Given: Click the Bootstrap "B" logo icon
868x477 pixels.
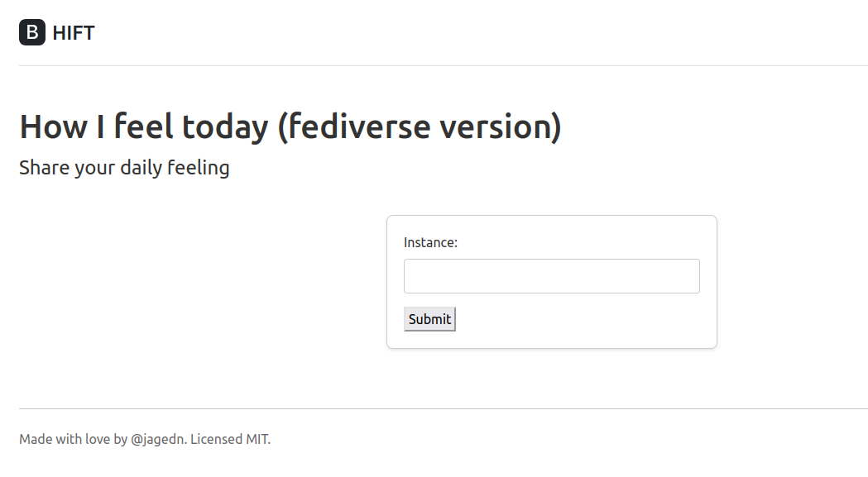Looking at the screenshot, I should pyautogui.click(x=32, y=33).
